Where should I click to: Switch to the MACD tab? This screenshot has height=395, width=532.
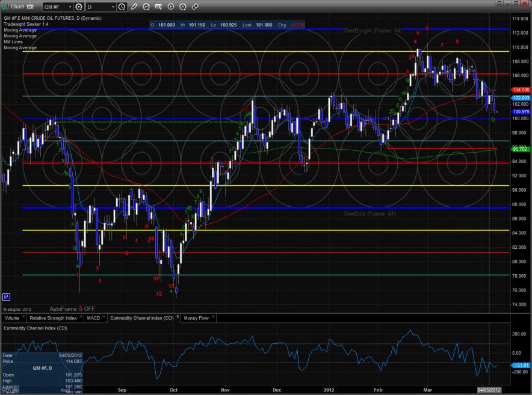click(93, 317)
